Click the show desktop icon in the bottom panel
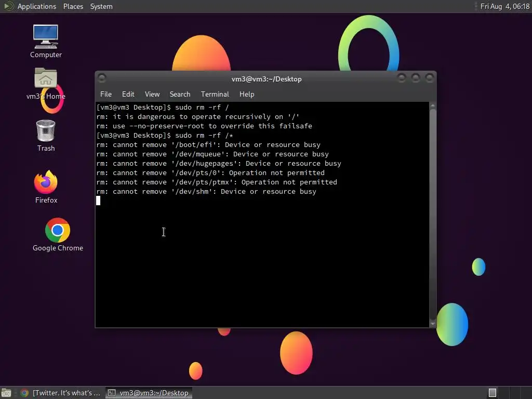Image resolution: width=532 pixels, height=399 pixels. click(6, 393)
